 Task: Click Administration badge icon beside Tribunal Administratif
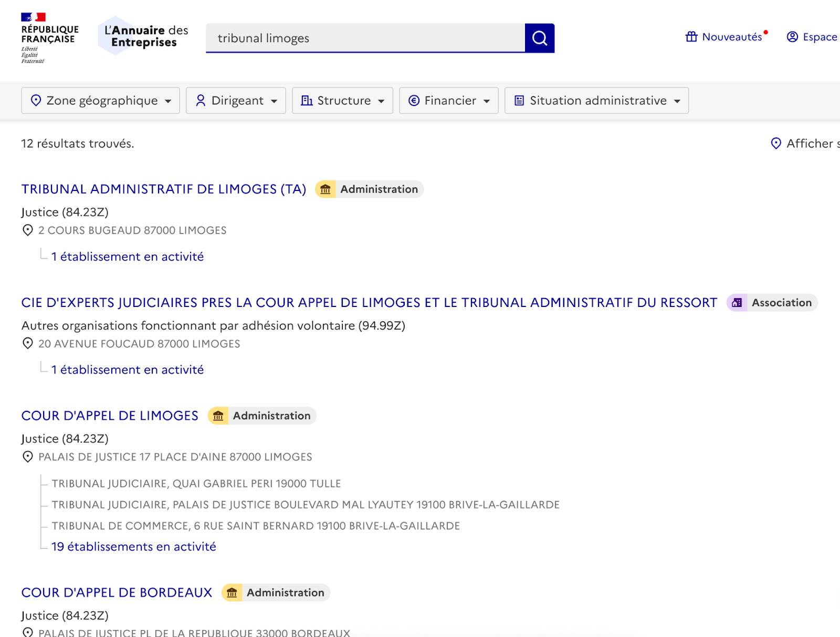[325, 189]
